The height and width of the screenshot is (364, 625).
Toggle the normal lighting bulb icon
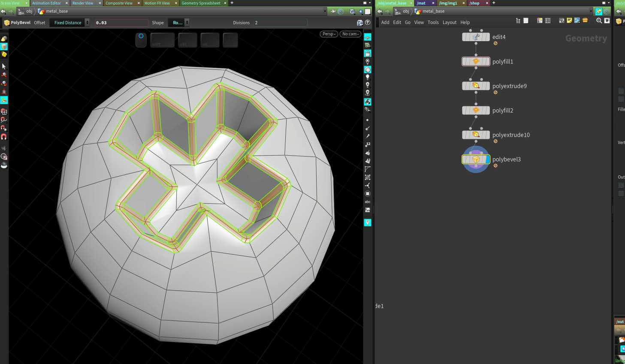click(368, 77)
